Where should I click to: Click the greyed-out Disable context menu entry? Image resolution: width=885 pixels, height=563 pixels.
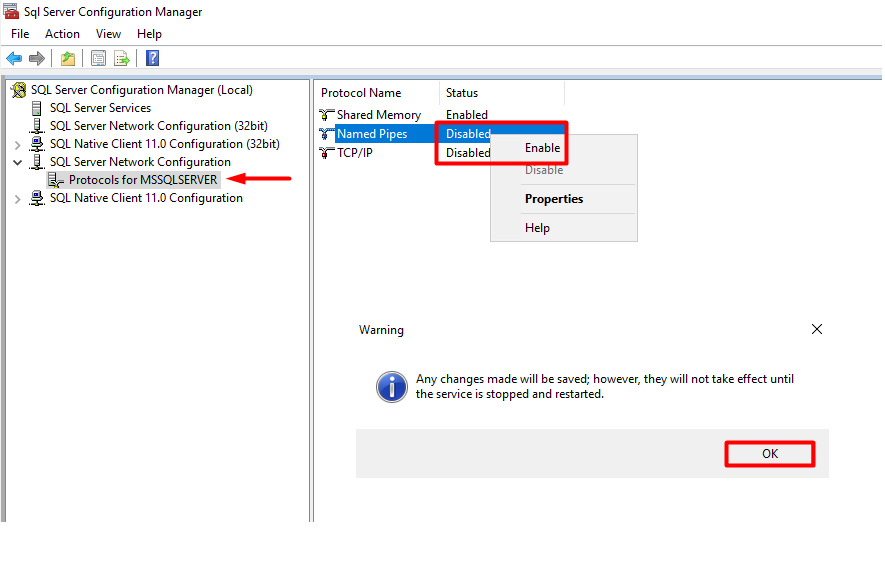click(x=544, y=170)
